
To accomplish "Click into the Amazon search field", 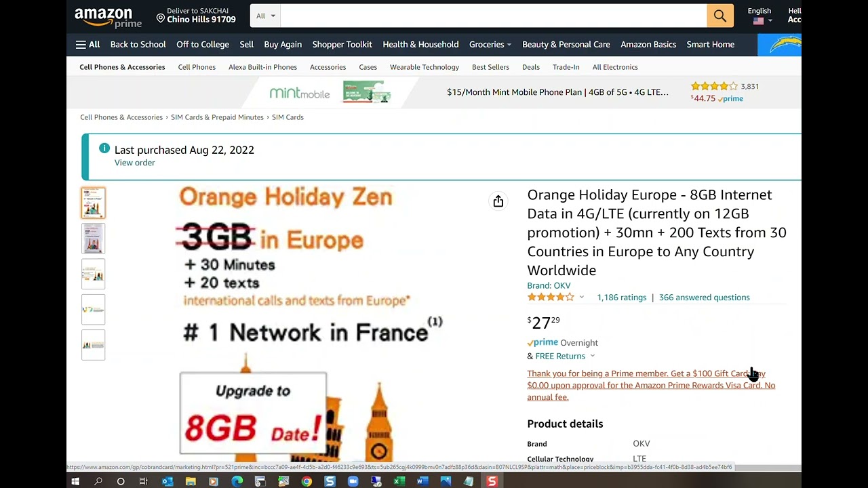I will 494,16.
